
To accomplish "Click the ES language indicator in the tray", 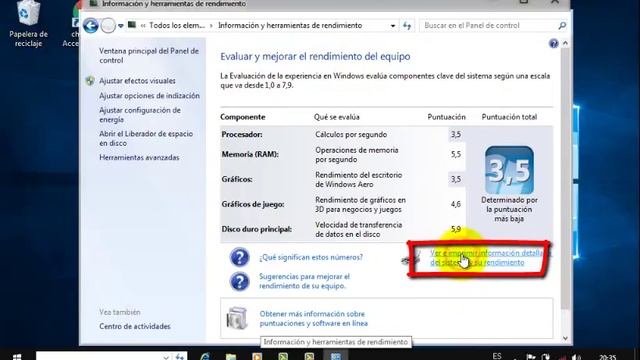I will (x=497, y=356).
